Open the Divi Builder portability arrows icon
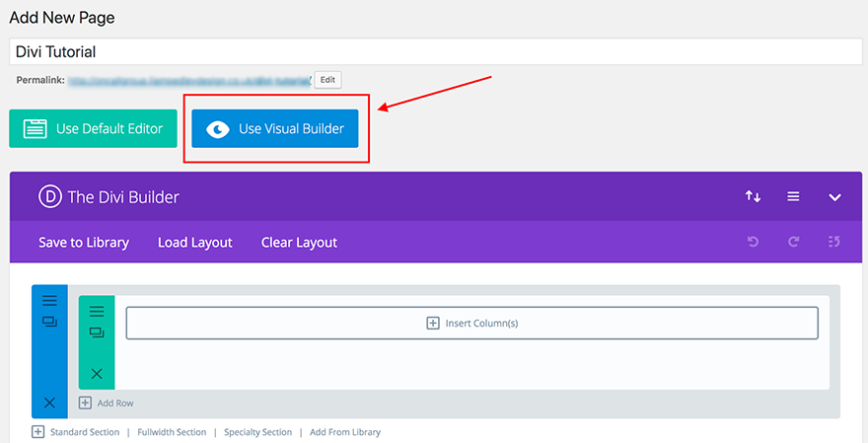 click(753, 197)
